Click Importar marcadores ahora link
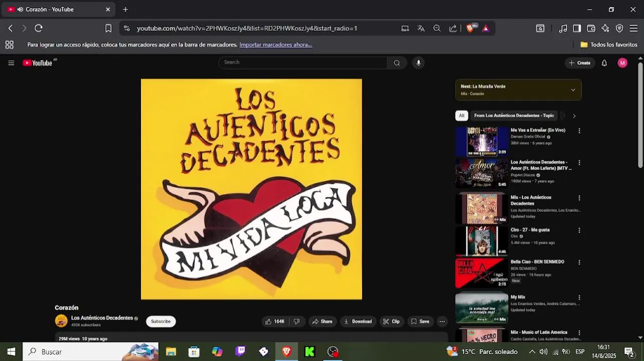 276,45
